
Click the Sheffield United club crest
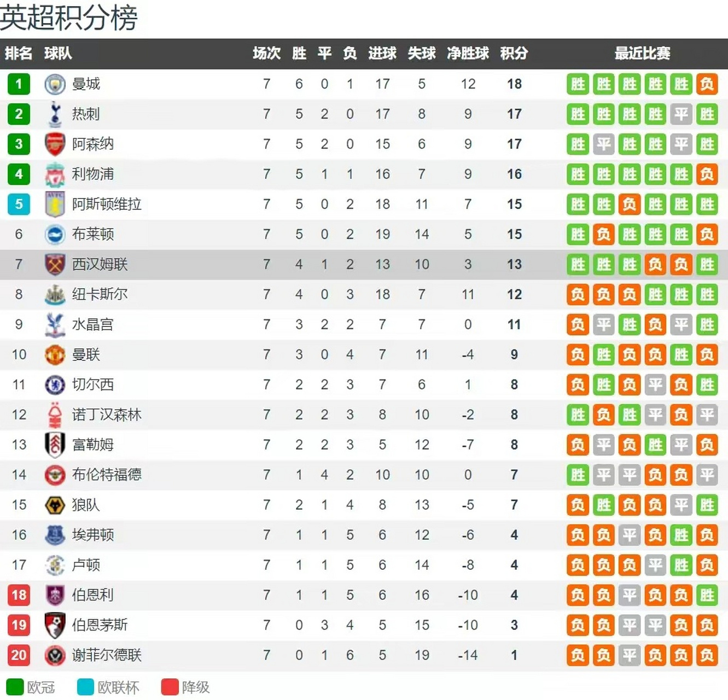[x=55, y=655]
